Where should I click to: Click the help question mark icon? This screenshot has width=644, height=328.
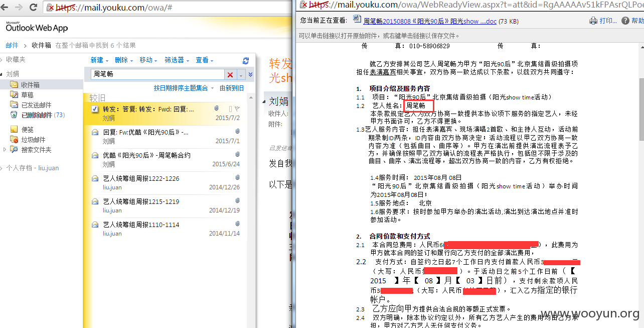click(x=625, y=21)
